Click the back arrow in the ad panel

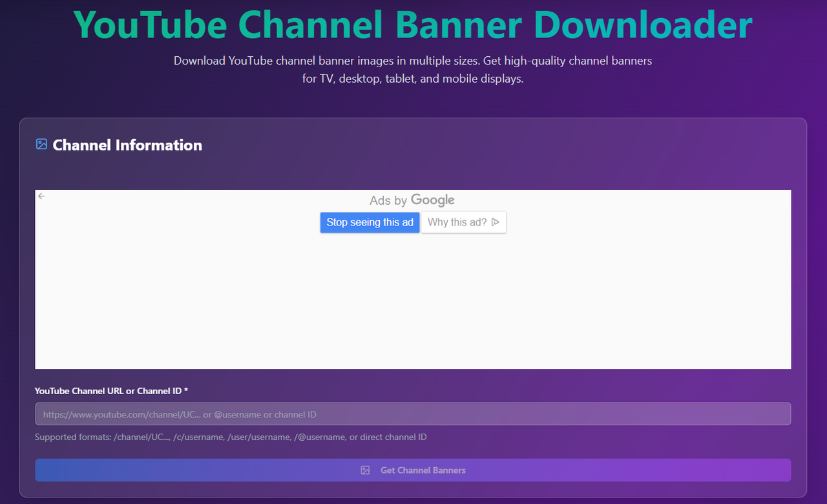(41, 196)
